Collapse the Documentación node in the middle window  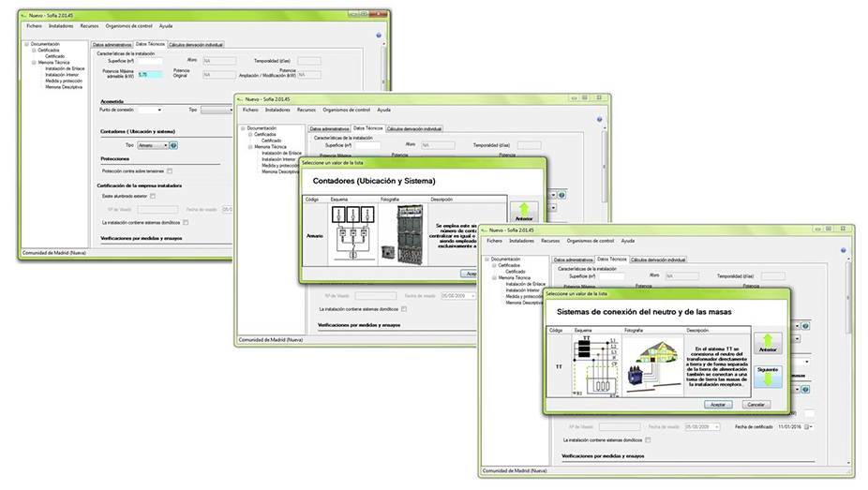click(243, 128)
